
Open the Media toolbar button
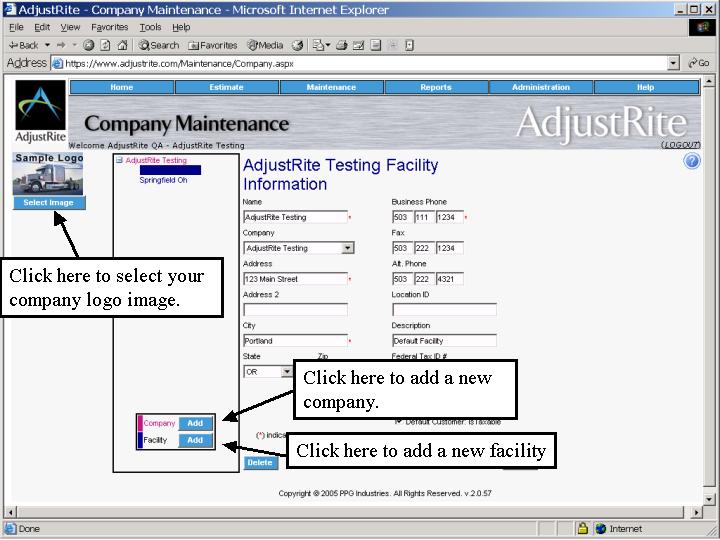point(265,45)
